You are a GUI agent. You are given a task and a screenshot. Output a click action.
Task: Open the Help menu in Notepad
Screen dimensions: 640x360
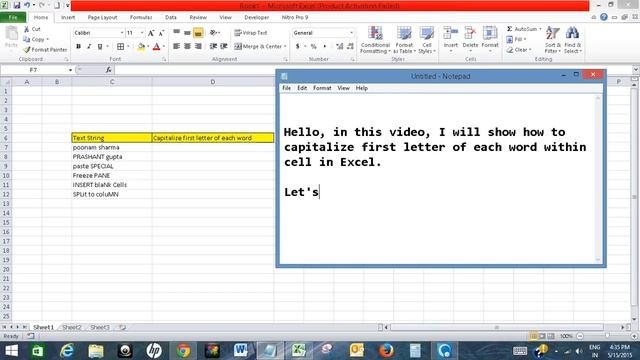tap(362, 88)
